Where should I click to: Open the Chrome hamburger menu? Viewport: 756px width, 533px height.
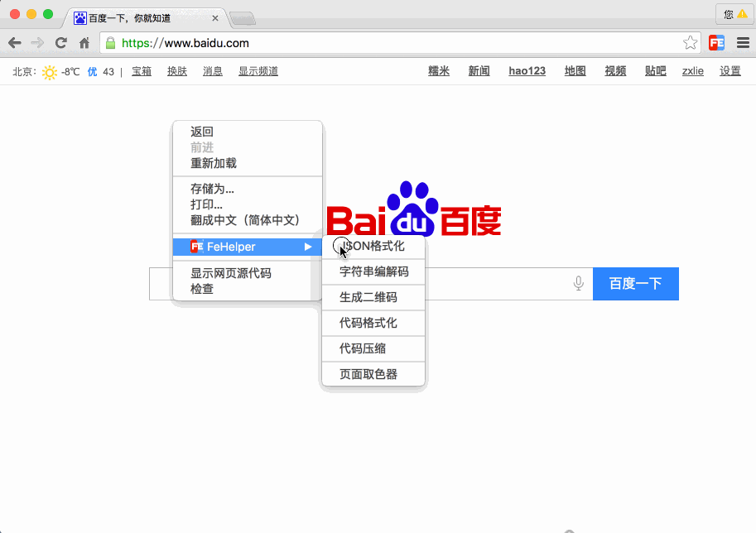click(743, 43)
